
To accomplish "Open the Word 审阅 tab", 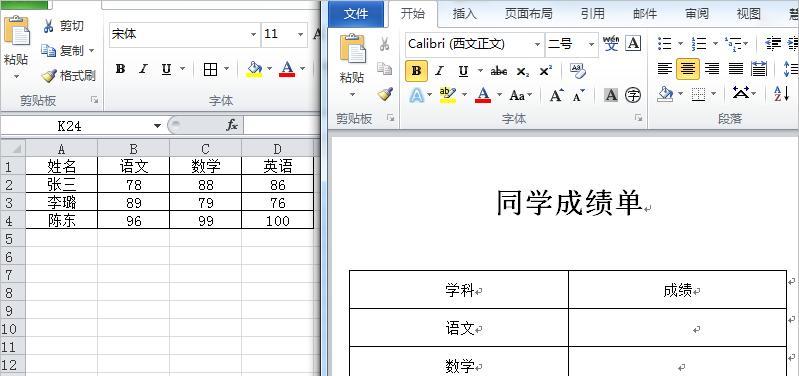I will [x=697, y=14].
